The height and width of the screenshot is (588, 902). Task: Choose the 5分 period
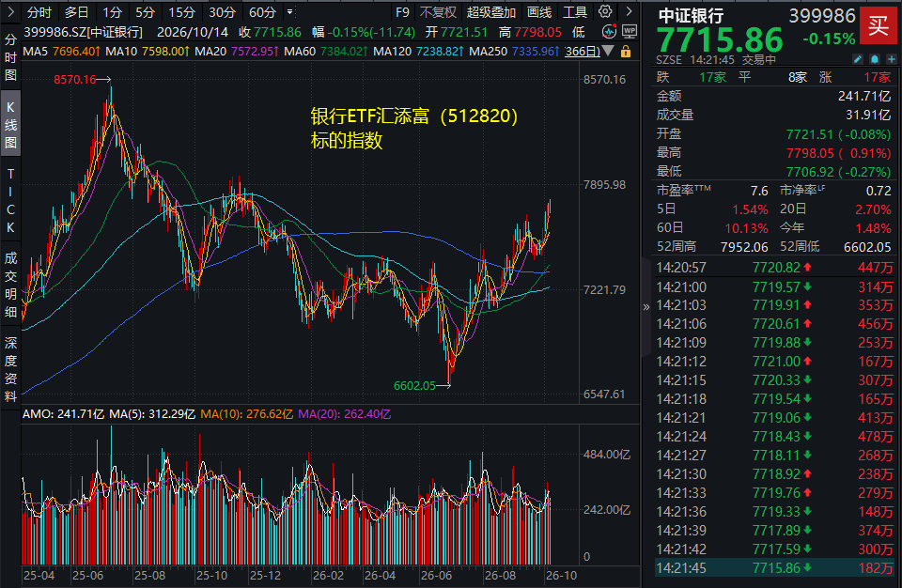click(145, 12)
